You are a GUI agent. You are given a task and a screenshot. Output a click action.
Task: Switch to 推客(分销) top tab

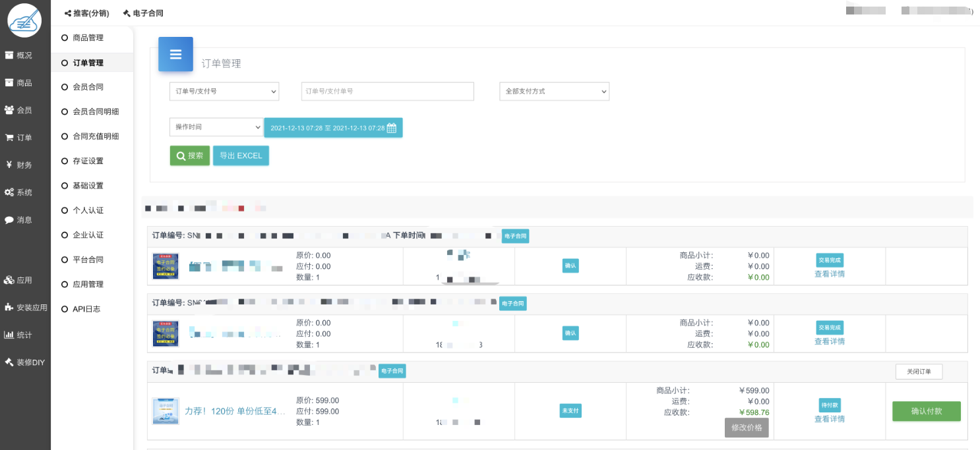click(86, 13)
